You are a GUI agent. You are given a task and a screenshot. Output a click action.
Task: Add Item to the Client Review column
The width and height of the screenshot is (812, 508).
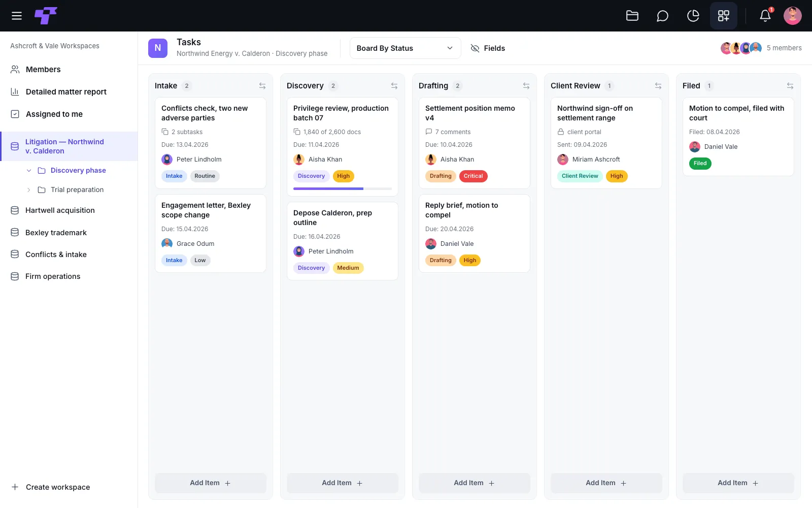click(x=606, y=483)
